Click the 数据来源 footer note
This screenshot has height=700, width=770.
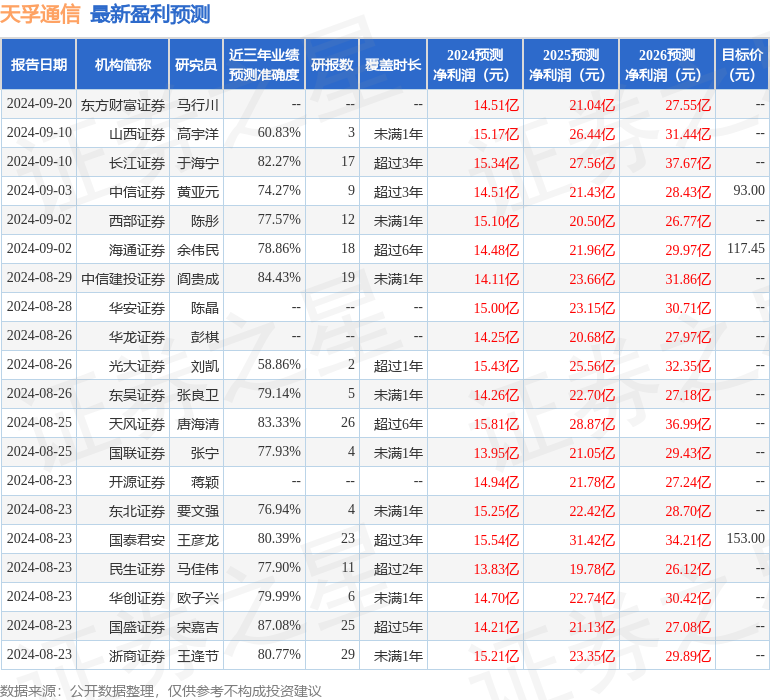pyautogui.click(x=161, y=691)
